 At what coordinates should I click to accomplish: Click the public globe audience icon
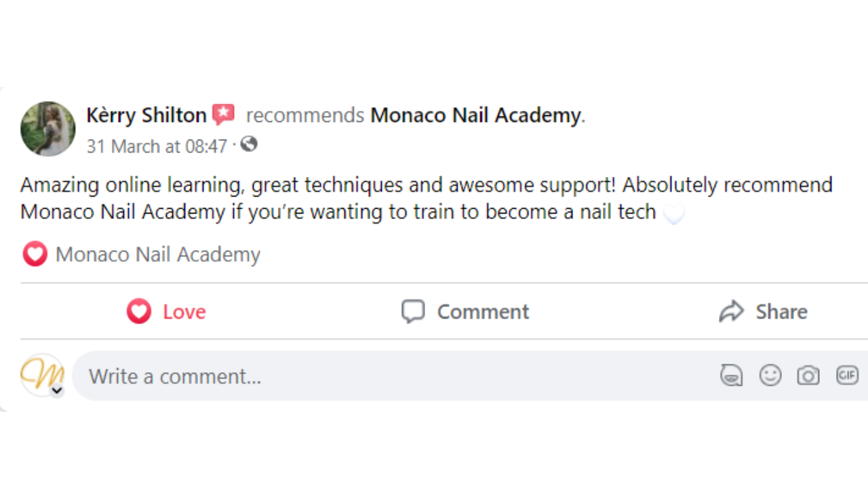coord(249,144)
